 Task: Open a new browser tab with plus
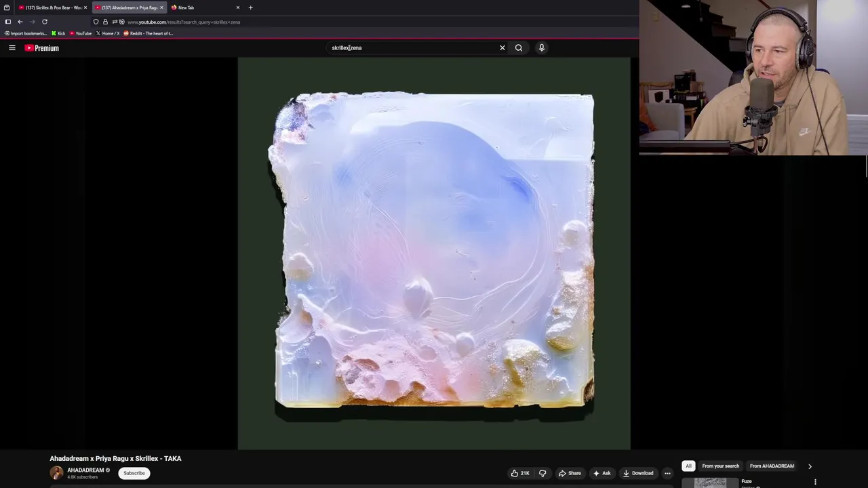[251, 7]
